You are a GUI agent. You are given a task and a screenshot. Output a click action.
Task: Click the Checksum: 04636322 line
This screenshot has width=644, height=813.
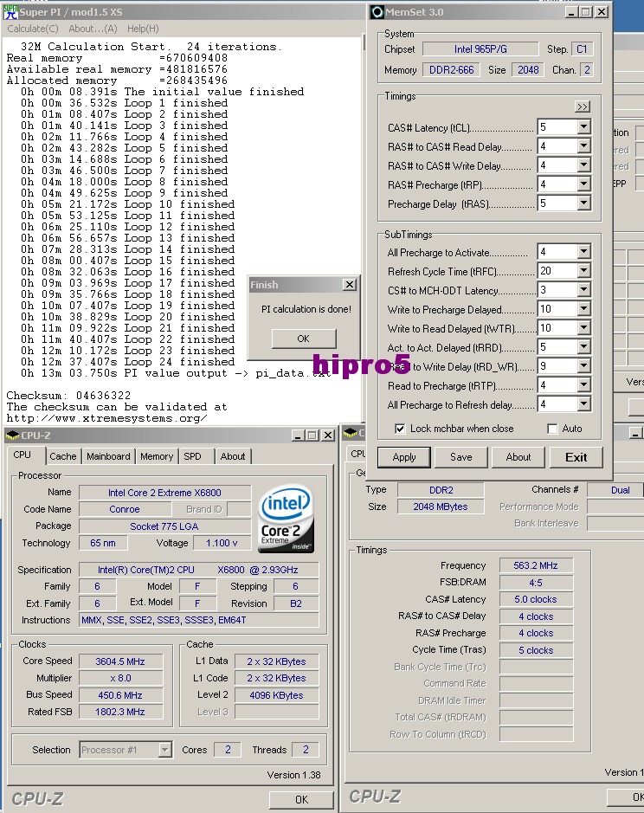click(x=68, y=396)
